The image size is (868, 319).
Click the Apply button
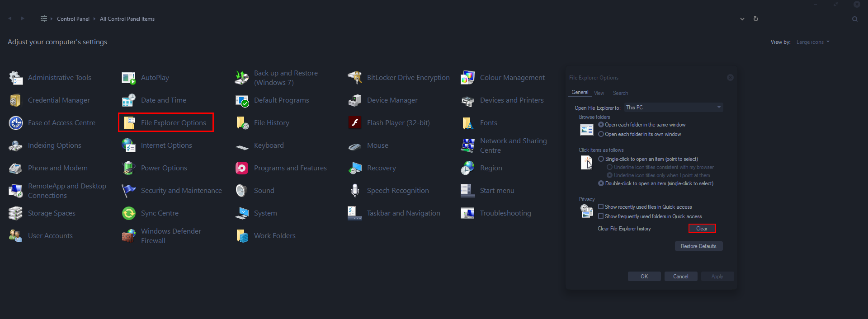(x=717, y=277)
